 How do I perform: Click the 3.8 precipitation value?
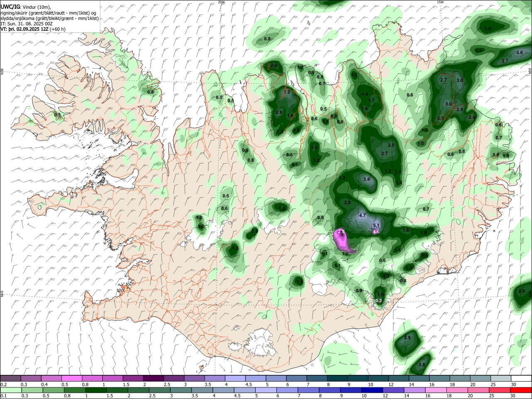367,180
